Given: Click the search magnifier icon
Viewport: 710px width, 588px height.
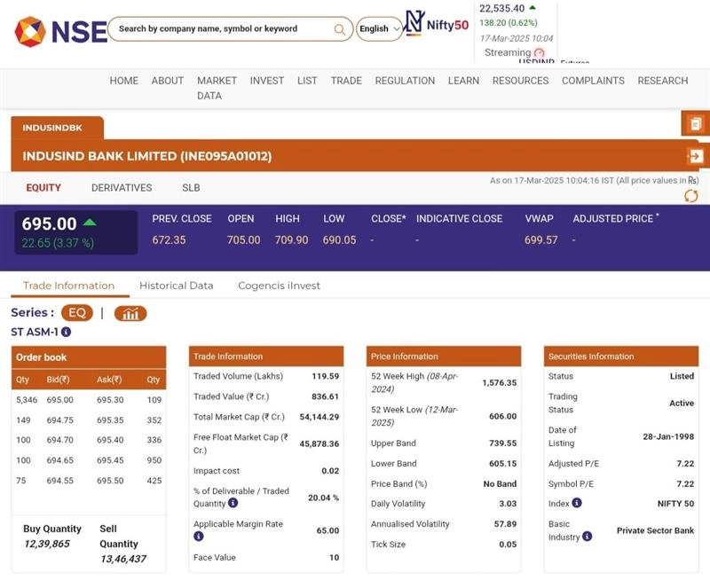Looking at the screenshot, I should [340, 29].
